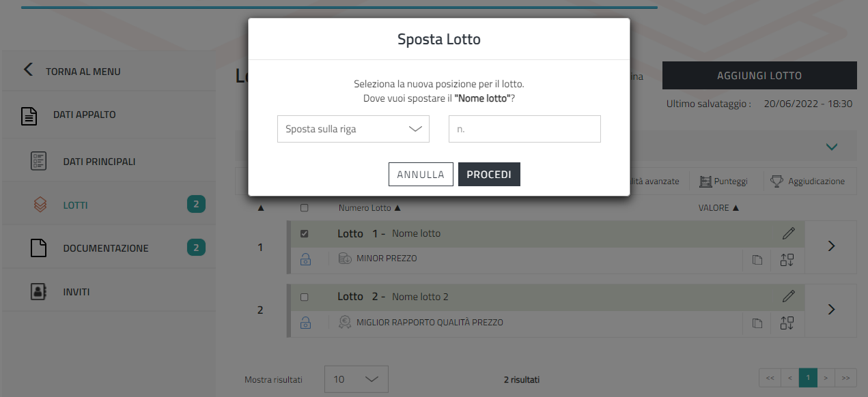
Task: Click the pencil edit icon for Lotto 1
Action: (x=789, y=233)
